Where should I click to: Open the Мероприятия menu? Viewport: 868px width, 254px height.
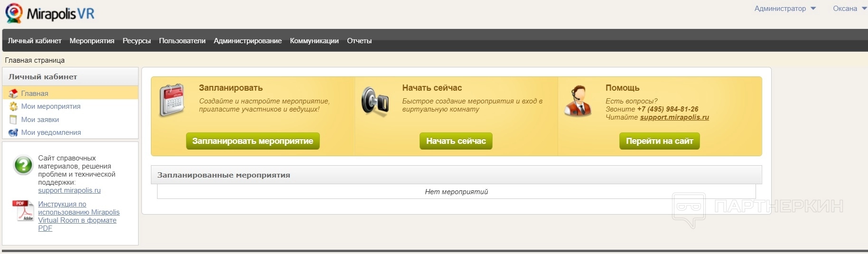[x=92, y=41]
